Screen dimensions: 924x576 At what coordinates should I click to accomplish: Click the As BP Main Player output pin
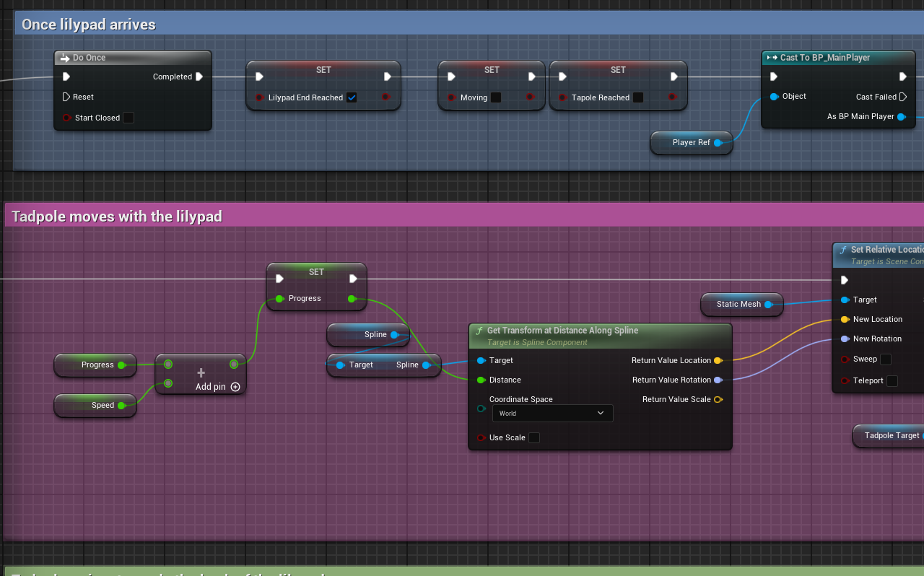click(x=902, y=116)
